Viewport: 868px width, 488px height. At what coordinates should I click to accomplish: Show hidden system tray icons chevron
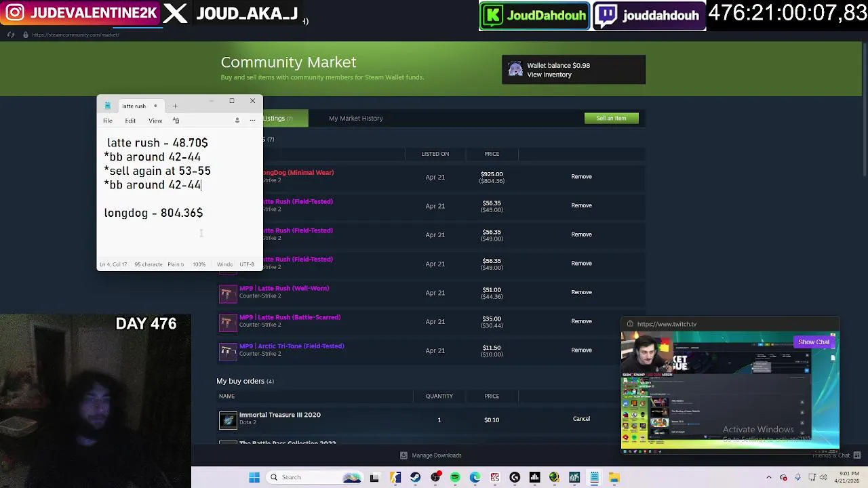(x=769, y=477)
